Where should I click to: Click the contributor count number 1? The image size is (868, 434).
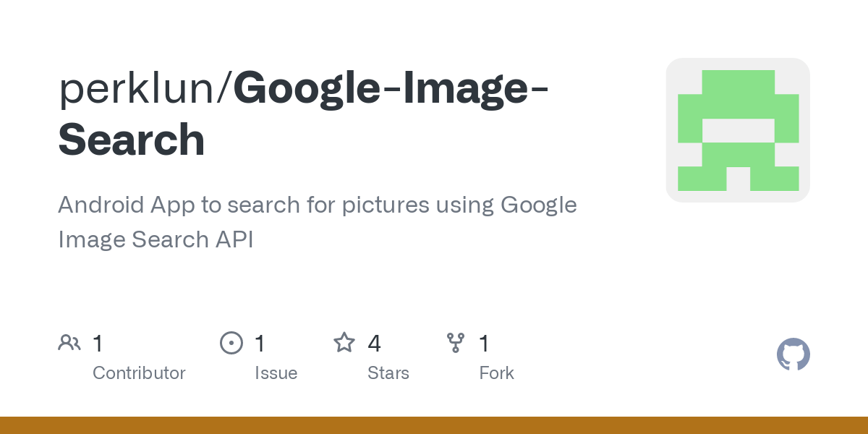point(98,343)
